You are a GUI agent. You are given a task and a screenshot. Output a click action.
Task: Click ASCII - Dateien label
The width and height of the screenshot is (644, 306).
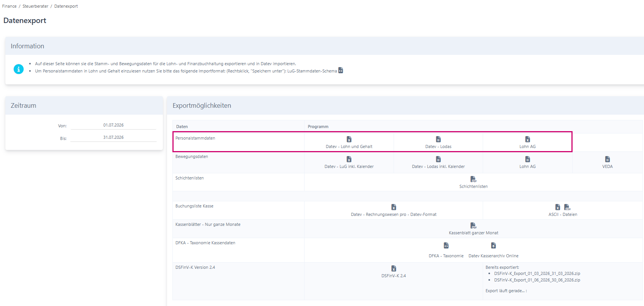[563, 214]
